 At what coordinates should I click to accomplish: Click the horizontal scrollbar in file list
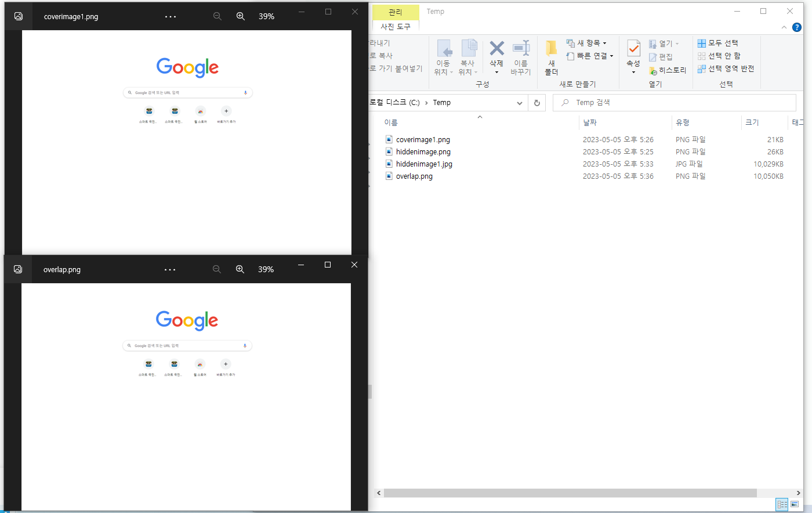[x=570, y=493]
